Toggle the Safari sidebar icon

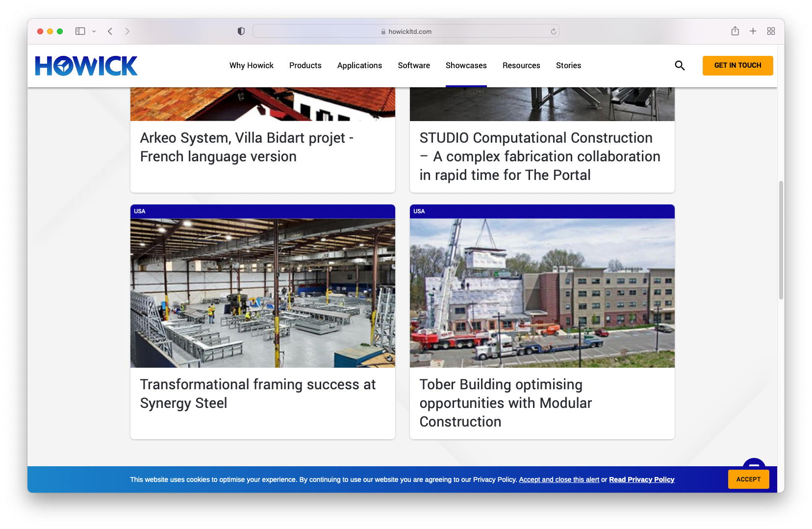pyautogui.click(x=80, y=31)
